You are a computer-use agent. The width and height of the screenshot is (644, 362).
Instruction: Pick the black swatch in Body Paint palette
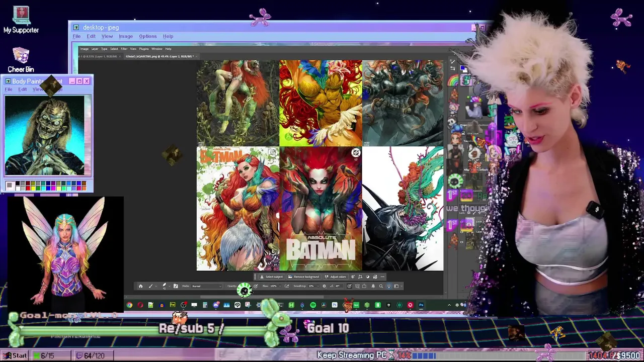(x=18, y=183)
